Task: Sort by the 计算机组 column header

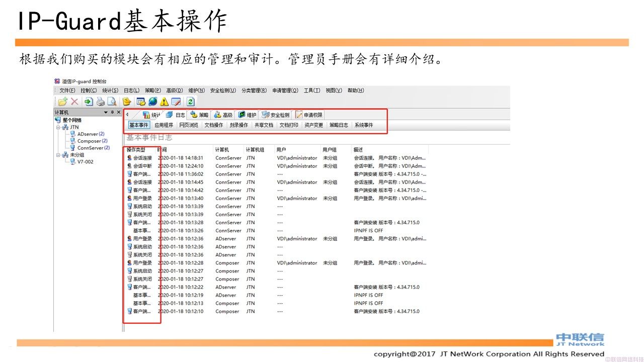Action: click(x=259, y=150)
